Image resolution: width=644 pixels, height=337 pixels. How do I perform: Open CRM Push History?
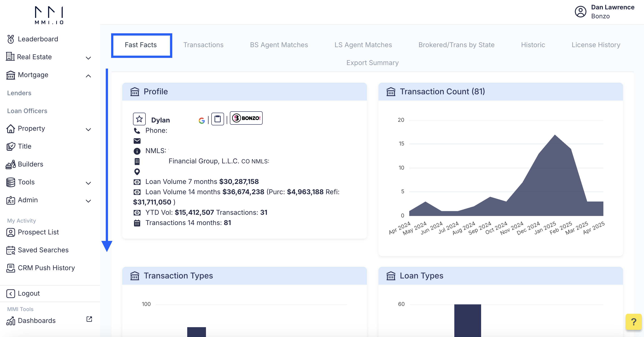point(46,268)
